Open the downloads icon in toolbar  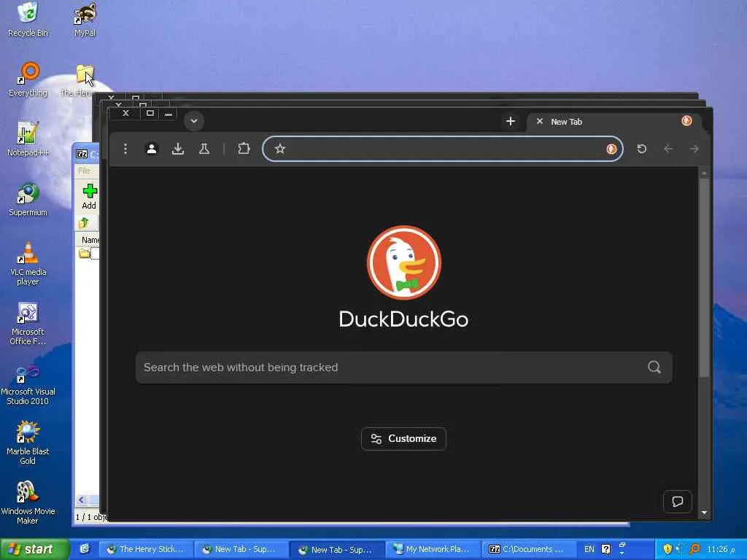[x=178, y=149]
